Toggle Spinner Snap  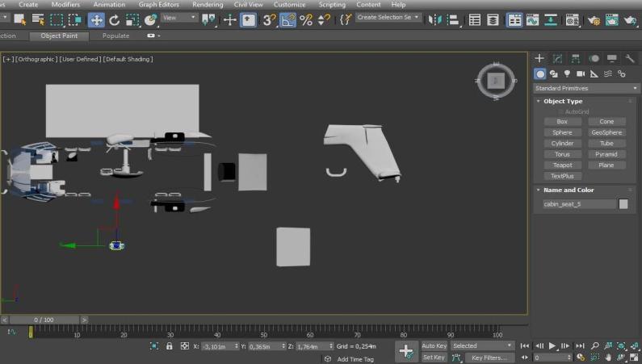(x=324, y=19)
